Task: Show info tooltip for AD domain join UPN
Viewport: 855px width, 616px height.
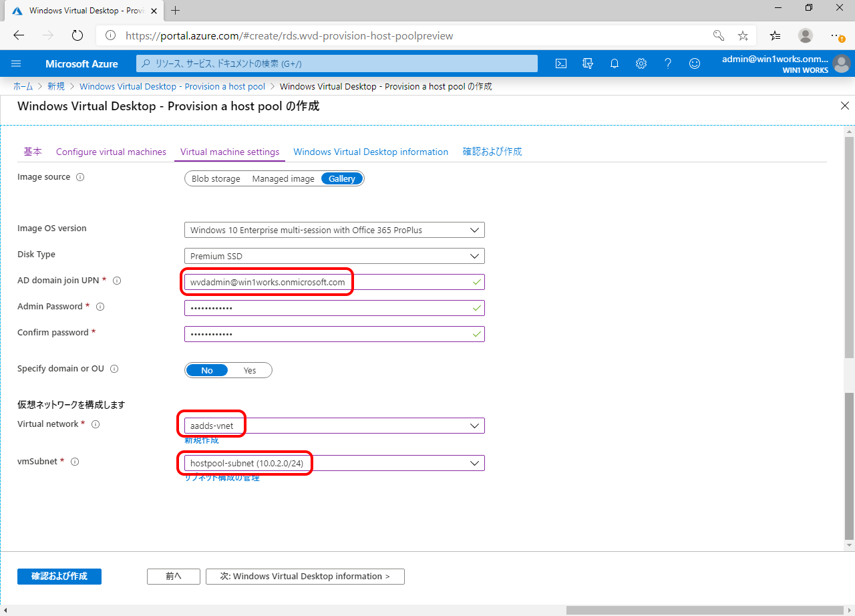Action: (117, 281)
